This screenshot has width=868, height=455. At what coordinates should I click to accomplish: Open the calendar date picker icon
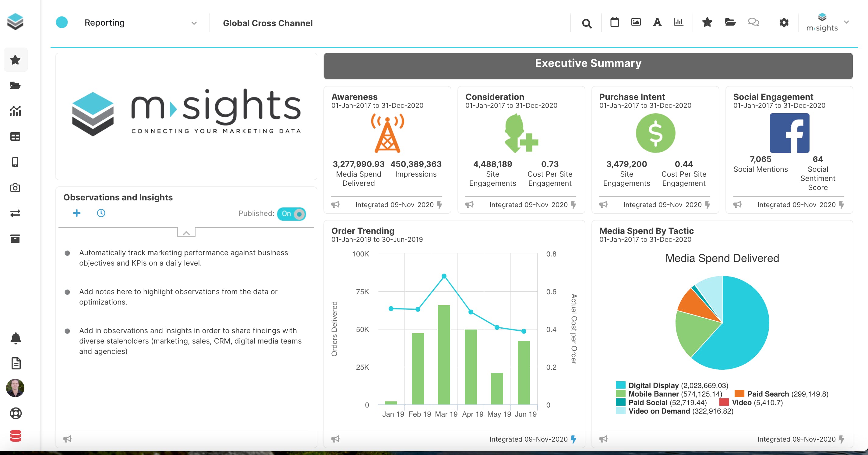pos(614,23)
